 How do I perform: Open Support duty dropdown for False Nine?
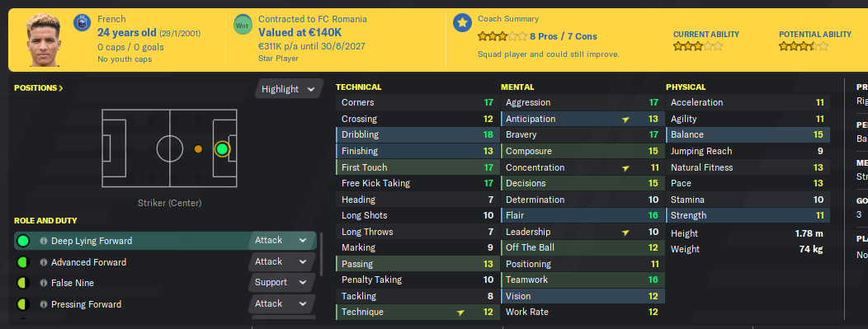point(281,283)
